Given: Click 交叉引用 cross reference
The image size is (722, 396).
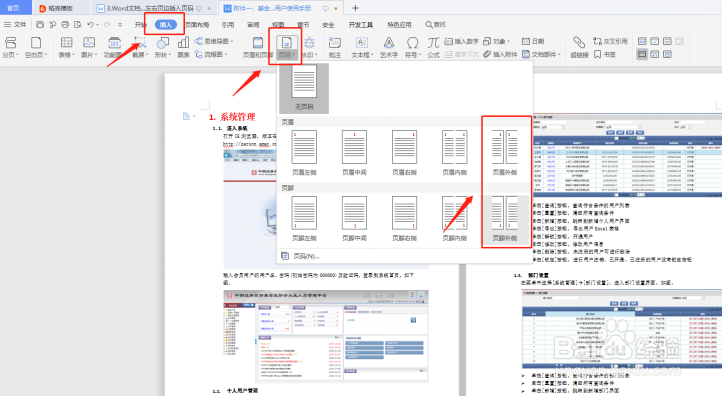Looking at the screenshot, I should [610, 41].
